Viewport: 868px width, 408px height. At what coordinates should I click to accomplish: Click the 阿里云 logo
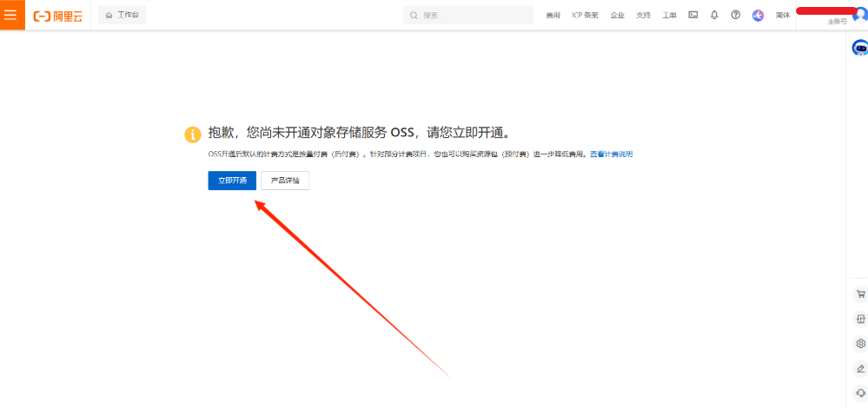pyautogui.click(x=58, y=16)
